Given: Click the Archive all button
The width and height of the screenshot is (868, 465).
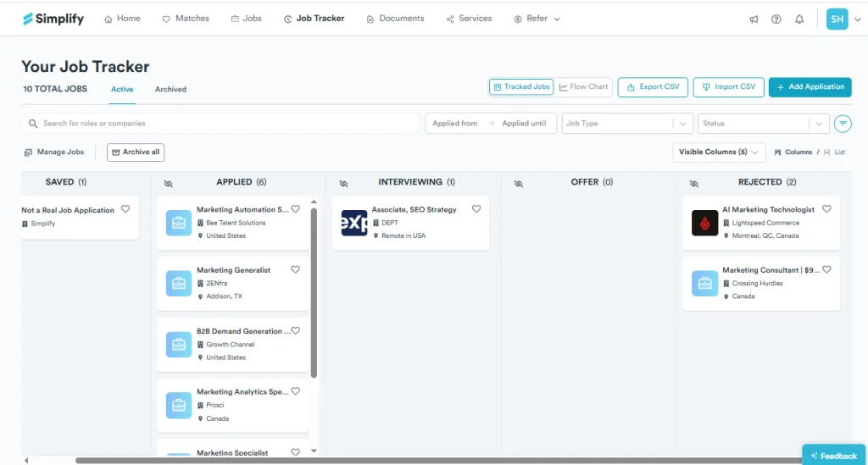Looking at the screenshot, I should (x=136, y=152).
